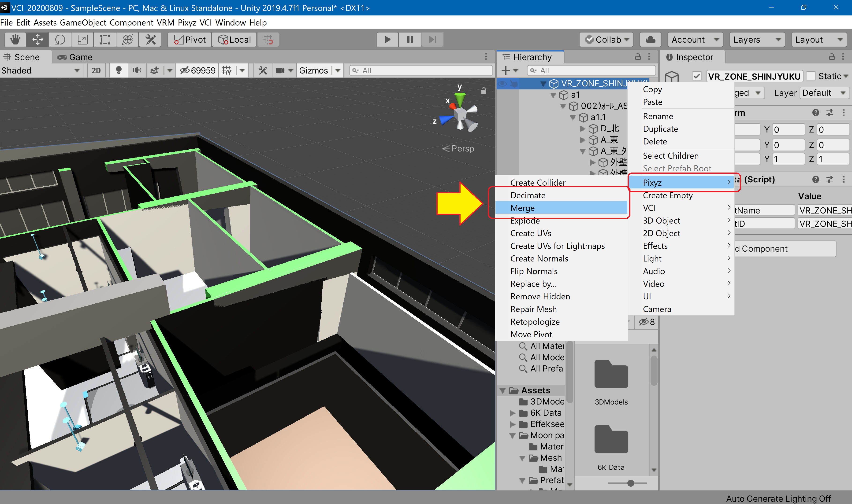Select the Rect tool

pos(105,40)
